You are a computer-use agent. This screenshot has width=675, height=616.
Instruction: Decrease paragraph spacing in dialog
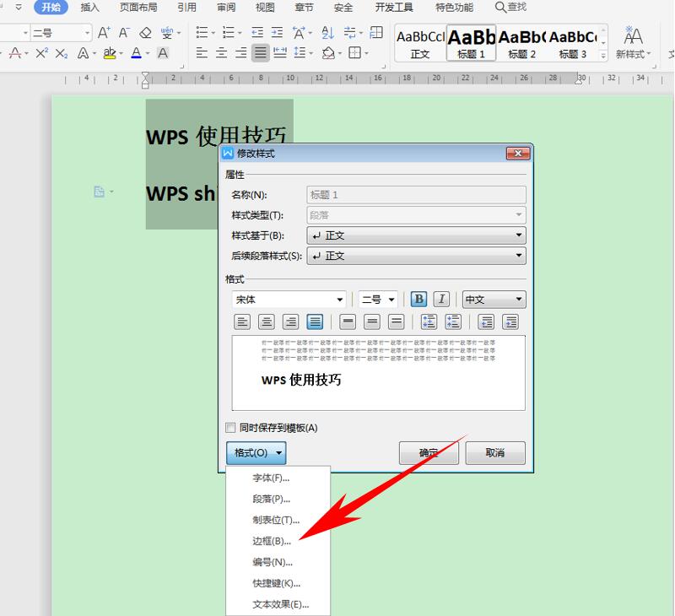pyautogui.click(x=453, y=322)
